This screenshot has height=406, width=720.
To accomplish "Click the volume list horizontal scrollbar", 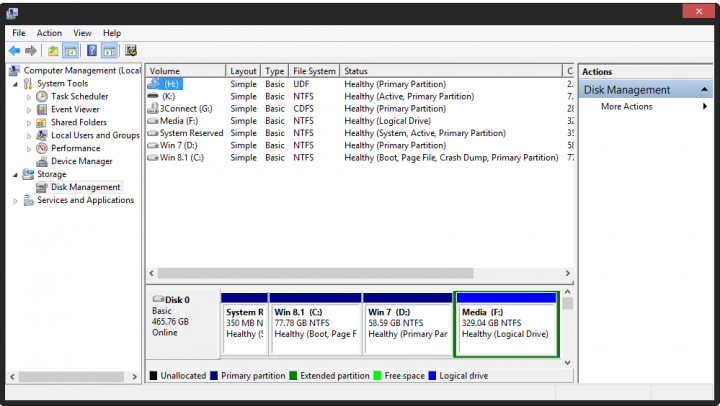I will [315, 273].
